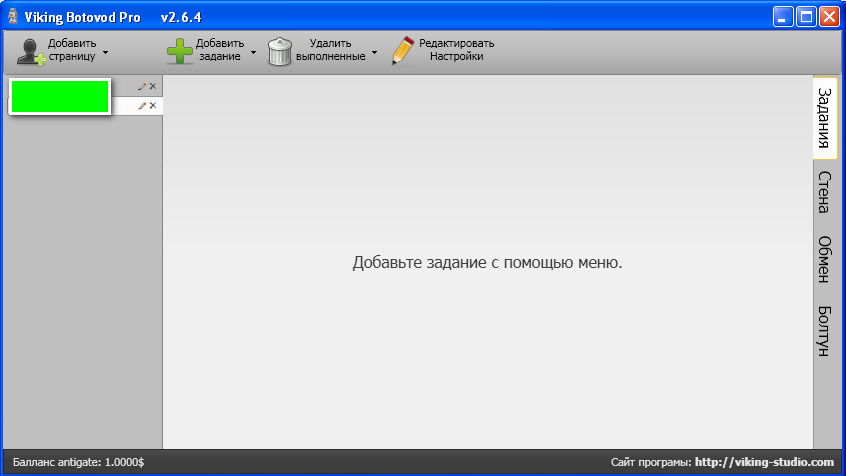Expand the Добавить задание dropdown arrow

click(254, 51)
